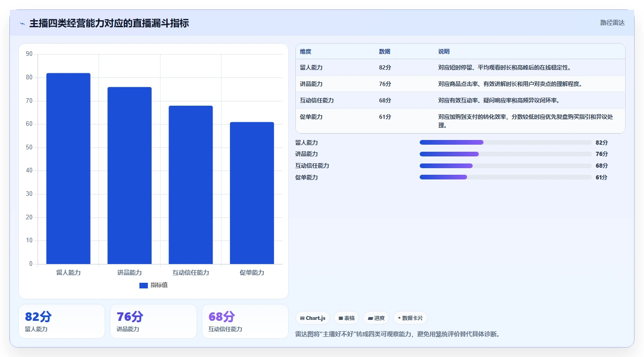Image resolution: width=644 pixels, height=357 pixels.
Task: Click the 讲品能力 progress bar
Action: tap(506, 154)
